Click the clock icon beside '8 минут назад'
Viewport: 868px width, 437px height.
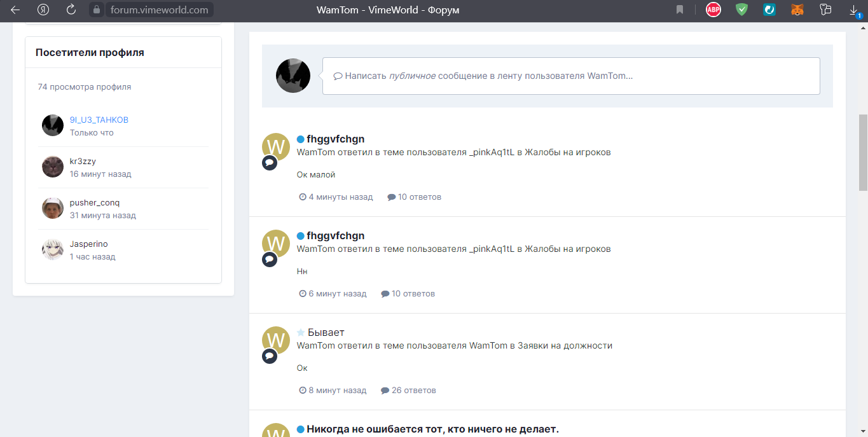(x=303, y=390)
